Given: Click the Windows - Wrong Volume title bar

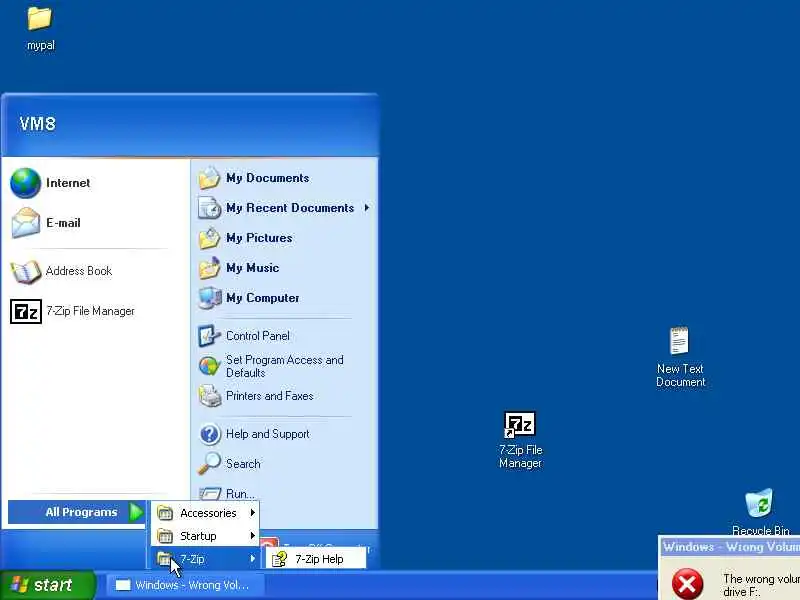Looking at the screenshot, I should (730, 547).
